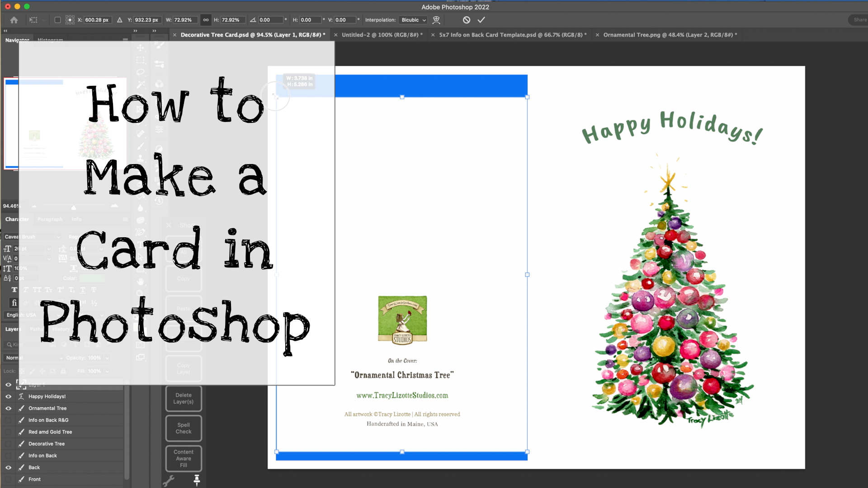Viewport: 868px width, 488px height.
Task: Close the Decorative Tree Card.psd tab
Action: (175, 35)
